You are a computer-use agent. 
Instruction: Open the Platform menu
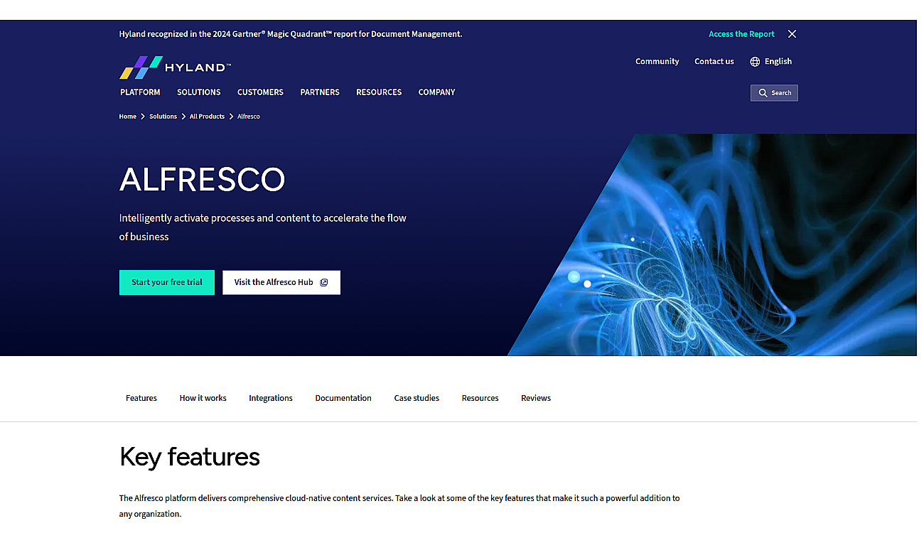click(140, 92)
